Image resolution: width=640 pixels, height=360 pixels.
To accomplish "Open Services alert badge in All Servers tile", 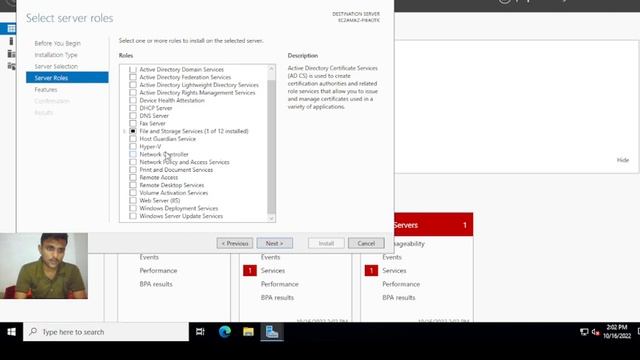I will click(x=371, y=271).
